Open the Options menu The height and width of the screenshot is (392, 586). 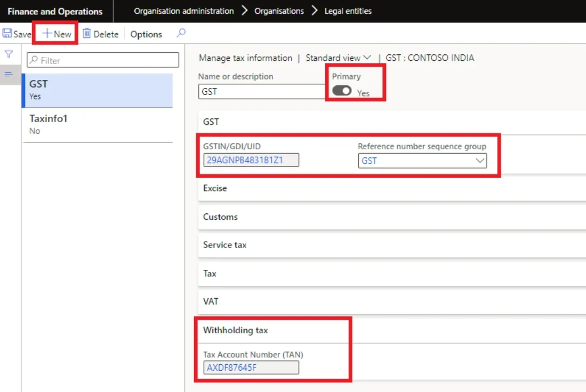click(146, 34)
